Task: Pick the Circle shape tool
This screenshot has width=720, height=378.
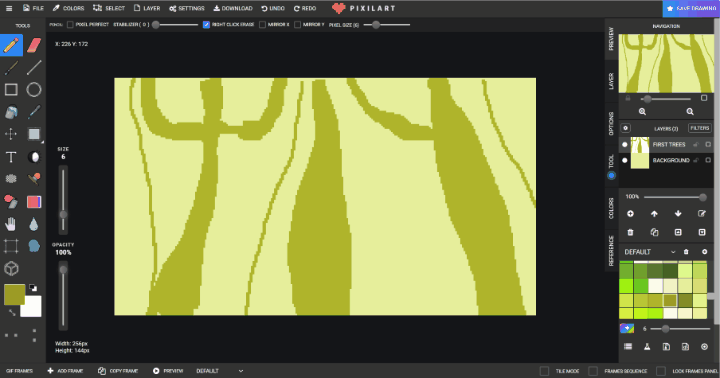Action: (34, 90)
